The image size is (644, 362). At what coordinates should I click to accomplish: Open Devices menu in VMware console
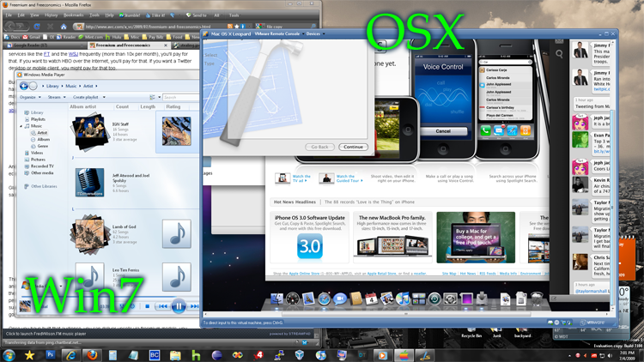pos(315,33)
